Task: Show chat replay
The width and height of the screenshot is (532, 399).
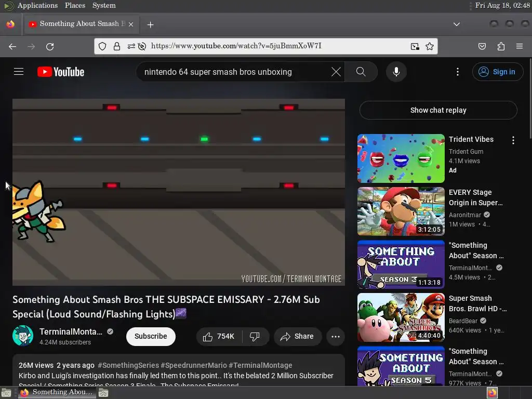Action: click(x=438, y=110)
